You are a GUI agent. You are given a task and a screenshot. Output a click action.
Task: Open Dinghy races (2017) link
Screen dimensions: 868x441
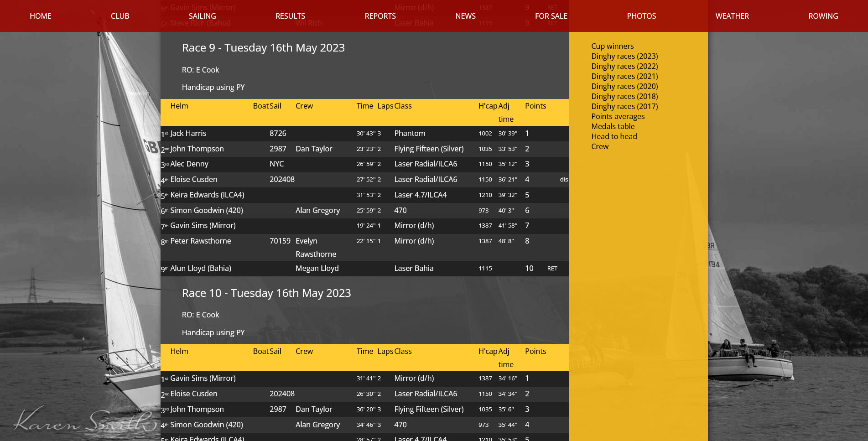[x=624, y=106]
